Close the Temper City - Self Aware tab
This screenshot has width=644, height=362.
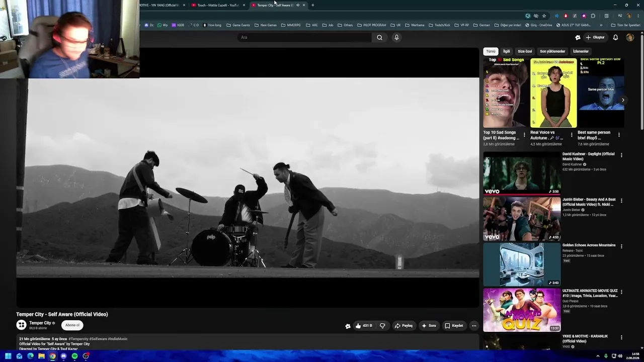[x=304, y=5]
